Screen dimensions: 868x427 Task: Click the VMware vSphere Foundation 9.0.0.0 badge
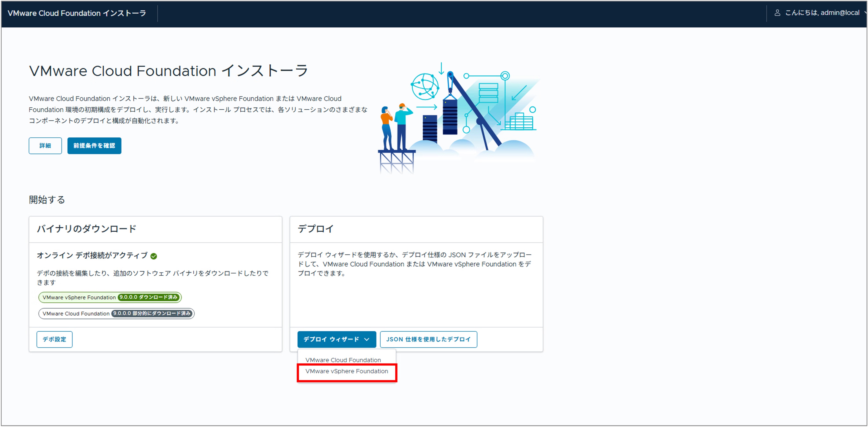pos(110,297)
